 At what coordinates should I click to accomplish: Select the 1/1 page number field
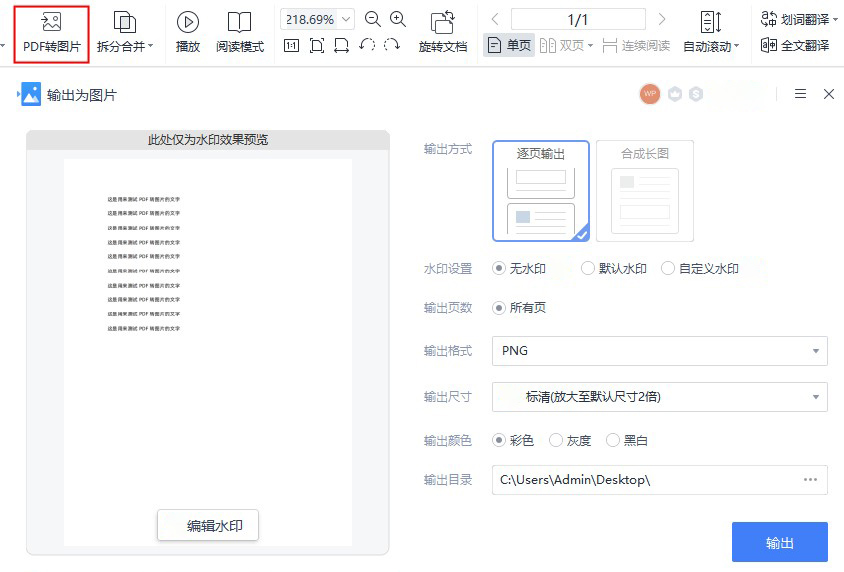click(x=578, y=20)
